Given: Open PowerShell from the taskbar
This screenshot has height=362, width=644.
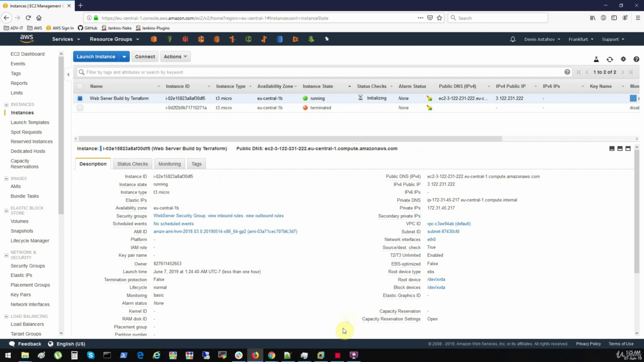Looking at the screenshot, I should (123, 355).
